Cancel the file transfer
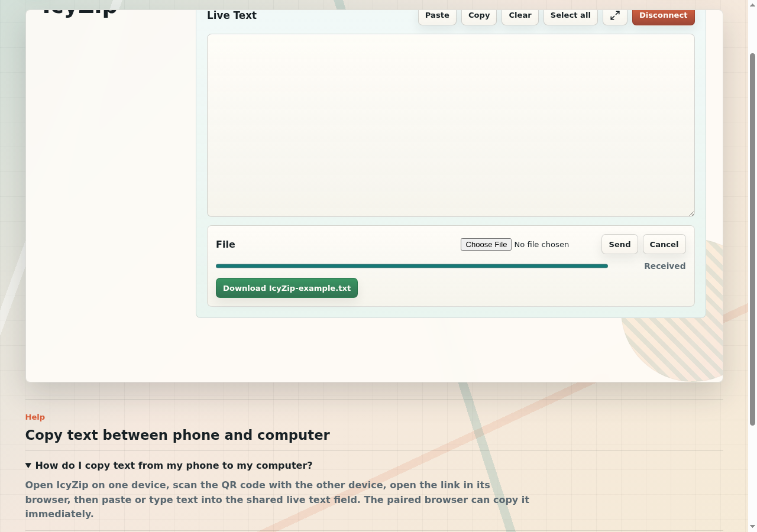This screenshot has height=532, width=757. tap(664, 244)
